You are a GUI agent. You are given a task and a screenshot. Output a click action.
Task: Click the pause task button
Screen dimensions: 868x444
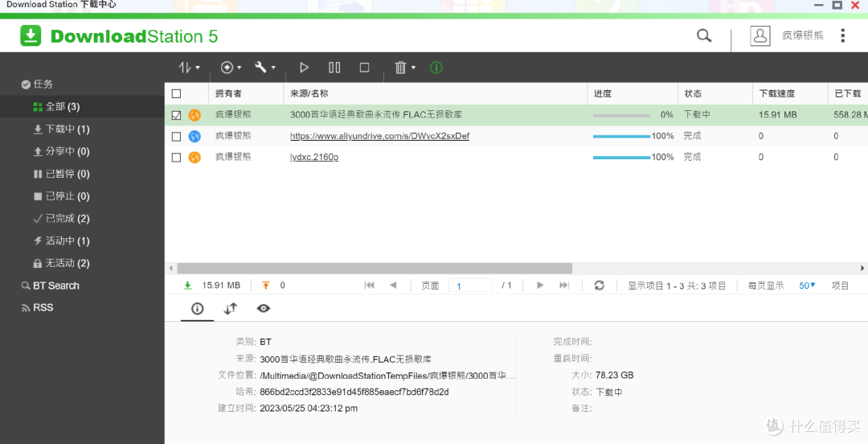[334, 68]
